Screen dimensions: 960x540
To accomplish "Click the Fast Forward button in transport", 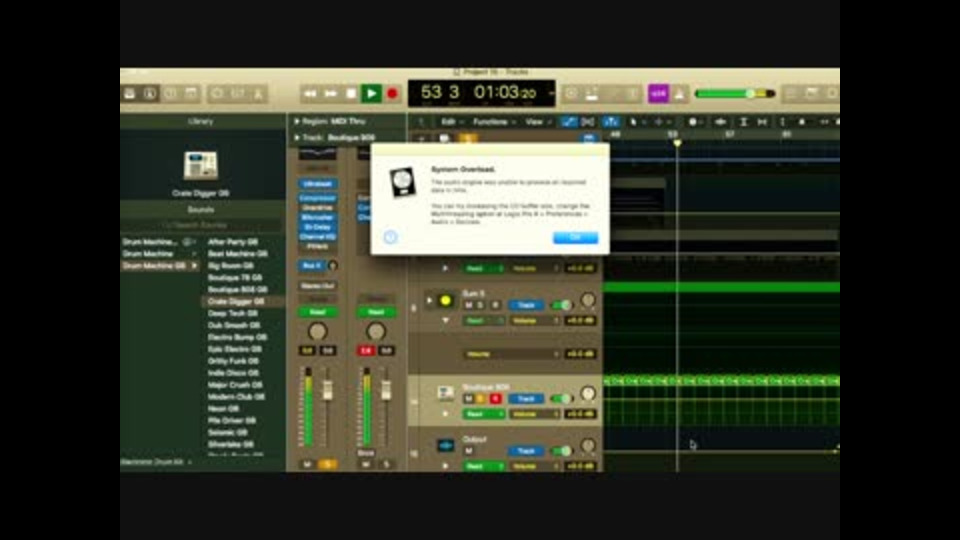I will (331, 94).
